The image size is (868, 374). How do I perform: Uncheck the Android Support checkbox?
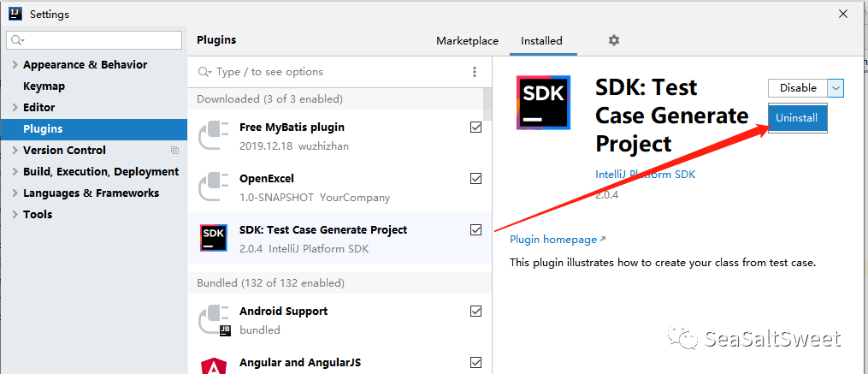(475, 312)
